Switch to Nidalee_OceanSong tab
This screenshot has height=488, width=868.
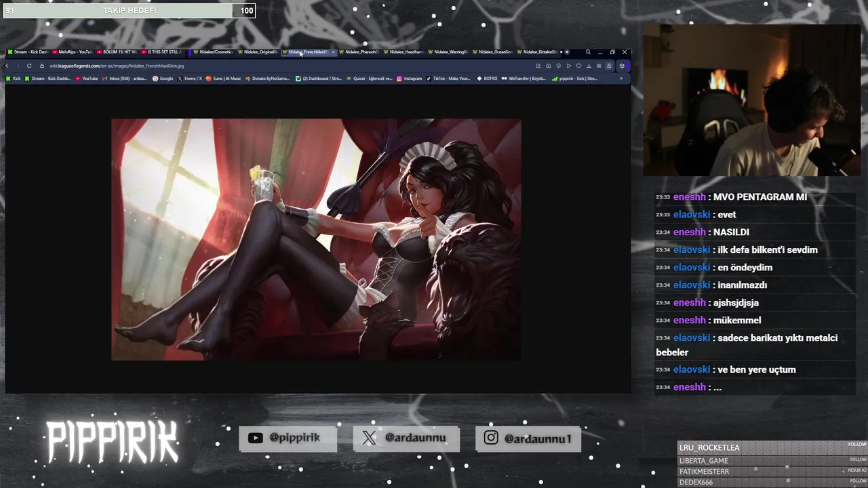point(492,52)
